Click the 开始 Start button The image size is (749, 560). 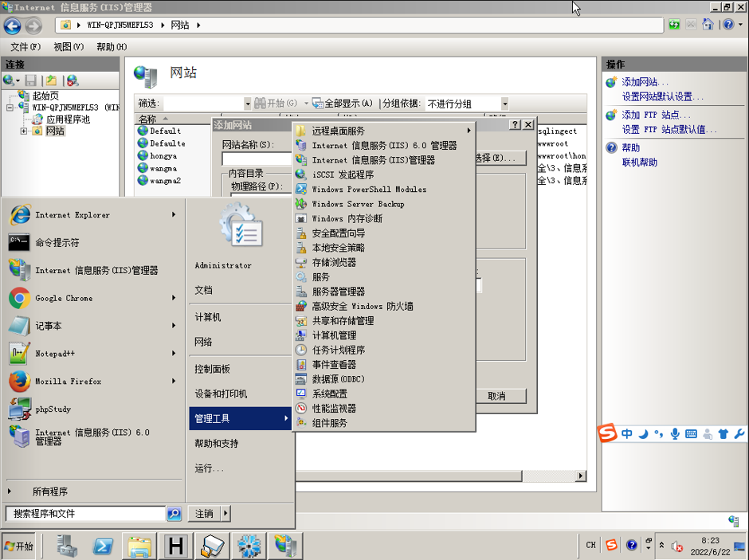[18, 546]
